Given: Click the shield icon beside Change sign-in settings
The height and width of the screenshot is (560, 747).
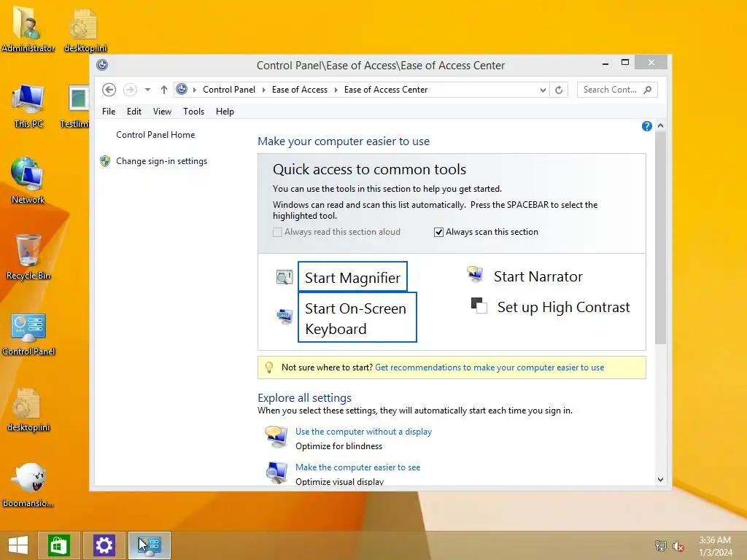Looking at the screenshot, I should (105, 161).
